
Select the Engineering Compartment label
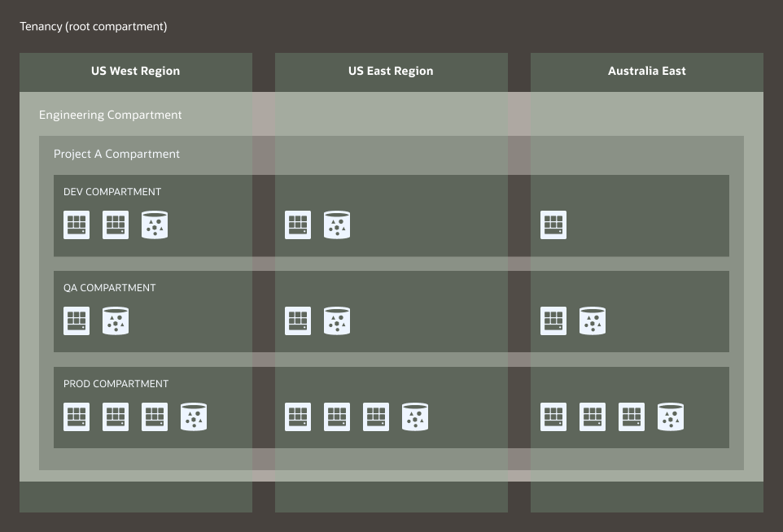[111, 115]
